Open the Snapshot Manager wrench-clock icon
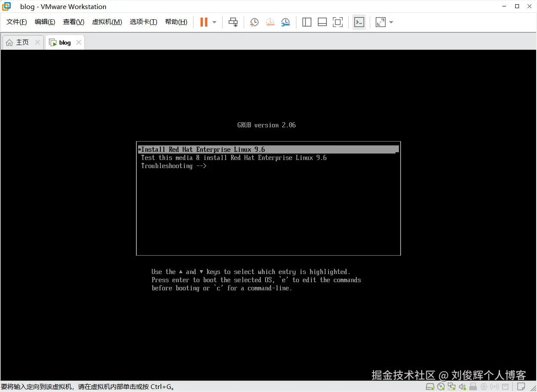This screenshot has width=537, height=392. [285, 22]
